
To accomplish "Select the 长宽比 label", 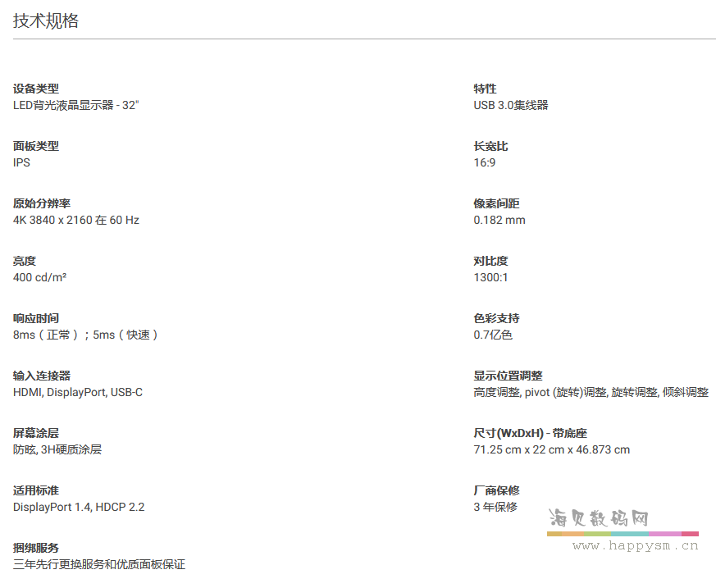I will 491,146.
